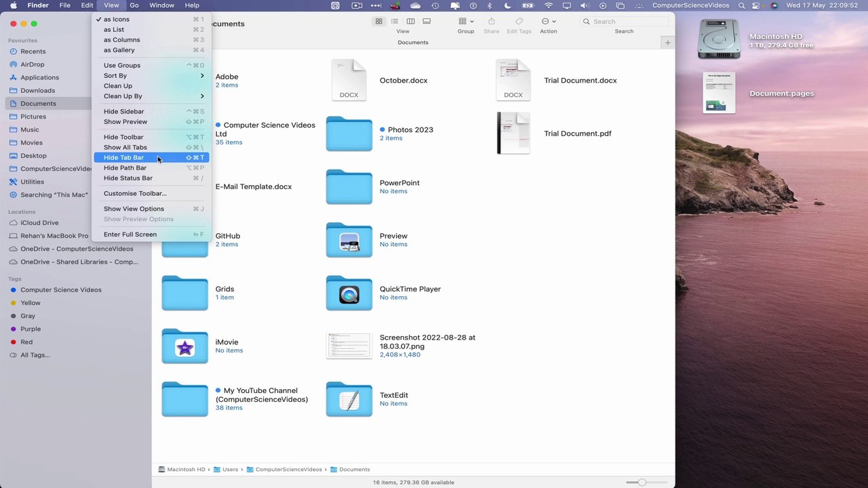868x488 pixels.
Task: Open OneDrive - Shared Libraries location
Action: coord(79,262)
